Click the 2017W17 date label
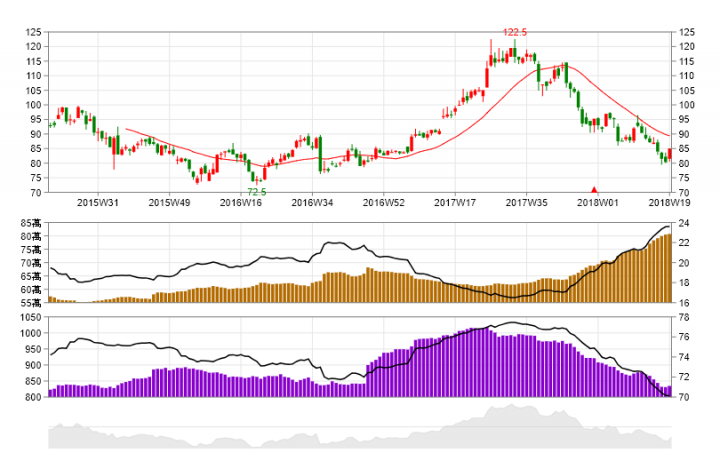 (x=455, y=202)
